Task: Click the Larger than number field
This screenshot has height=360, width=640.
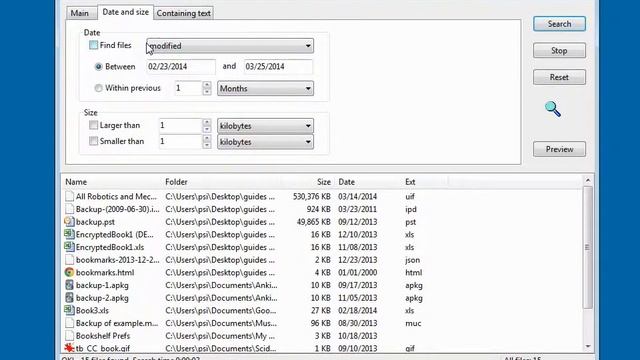Action: coord(180,126)
